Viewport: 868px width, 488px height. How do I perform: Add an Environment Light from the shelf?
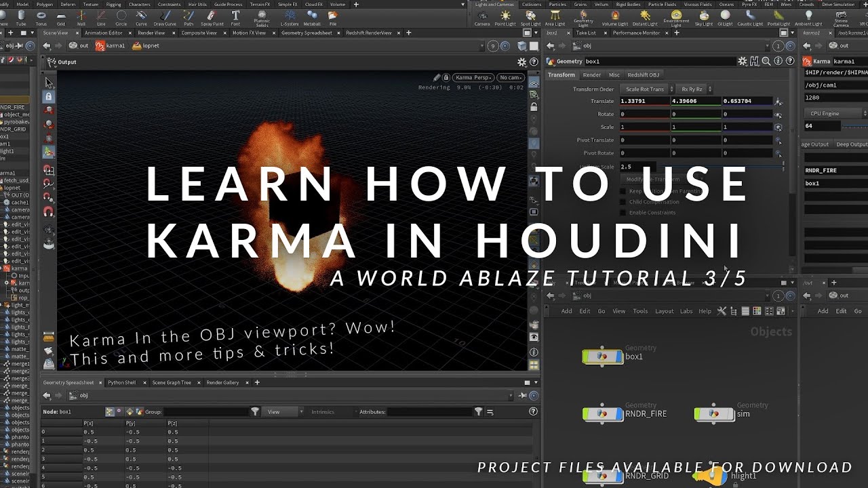click(x=676, y=19)
